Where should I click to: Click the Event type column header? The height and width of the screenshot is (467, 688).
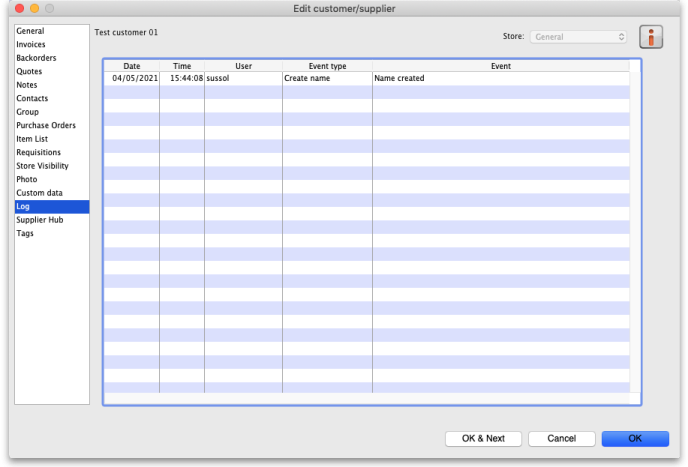(x=327, y=66)
